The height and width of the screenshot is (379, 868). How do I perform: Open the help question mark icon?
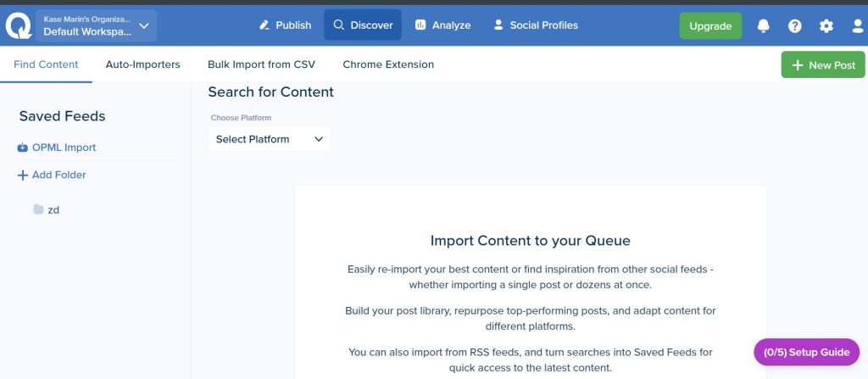tap(795, 25)
